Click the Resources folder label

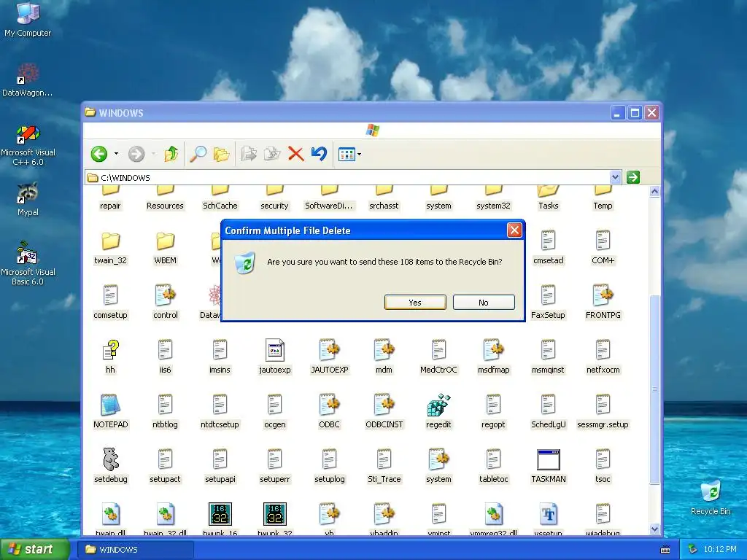(x=165, y=206)
